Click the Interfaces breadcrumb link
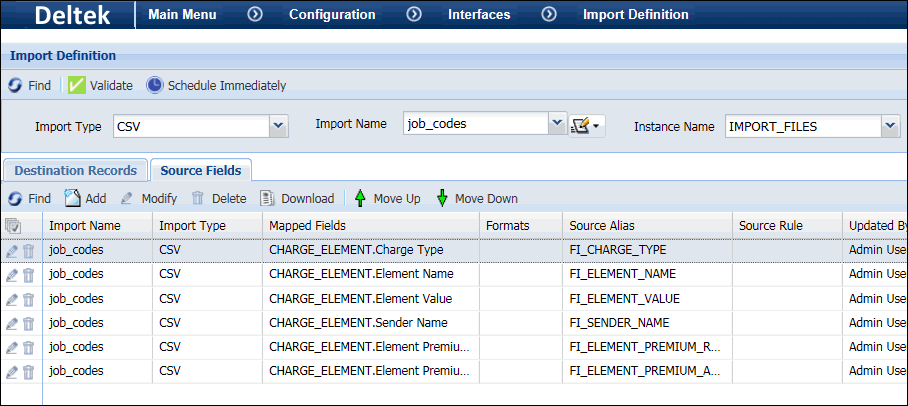Image resolution: width=908 pixels, height=406 pixels. 479,15
